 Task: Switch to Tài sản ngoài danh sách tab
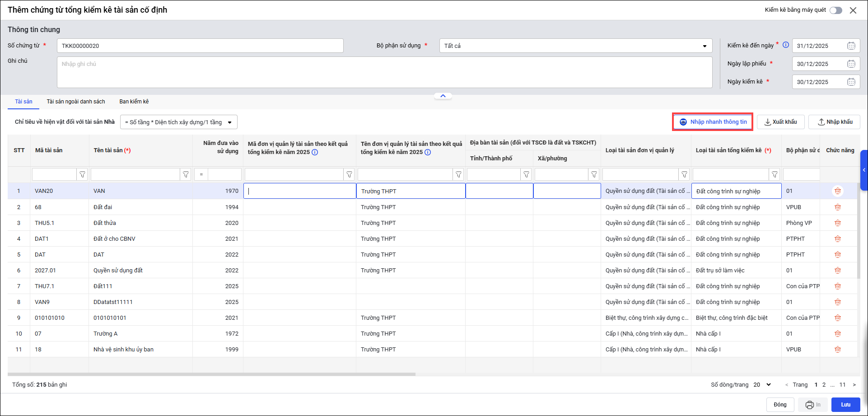click(x=76, y=102)
